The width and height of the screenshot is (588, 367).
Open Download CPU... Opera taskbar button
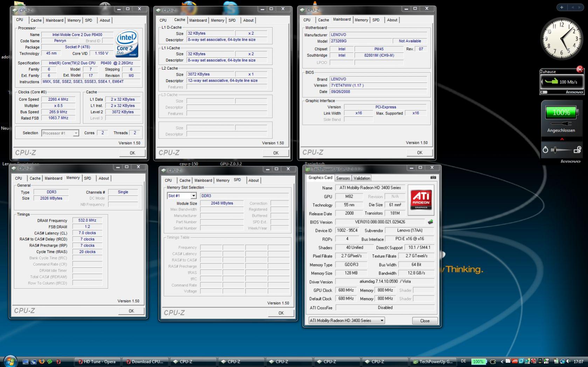click(145, 362)
